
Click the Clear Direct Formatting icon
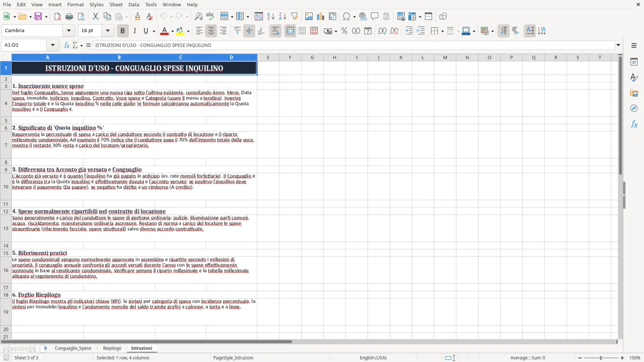149,17
